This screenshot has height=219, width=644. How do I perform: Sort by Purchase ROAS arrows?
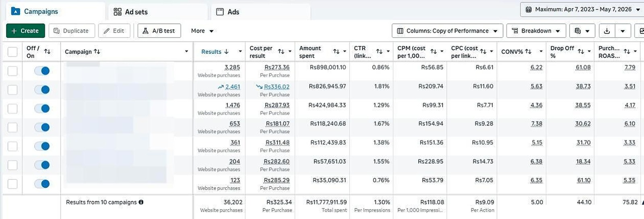coord(627,52)
